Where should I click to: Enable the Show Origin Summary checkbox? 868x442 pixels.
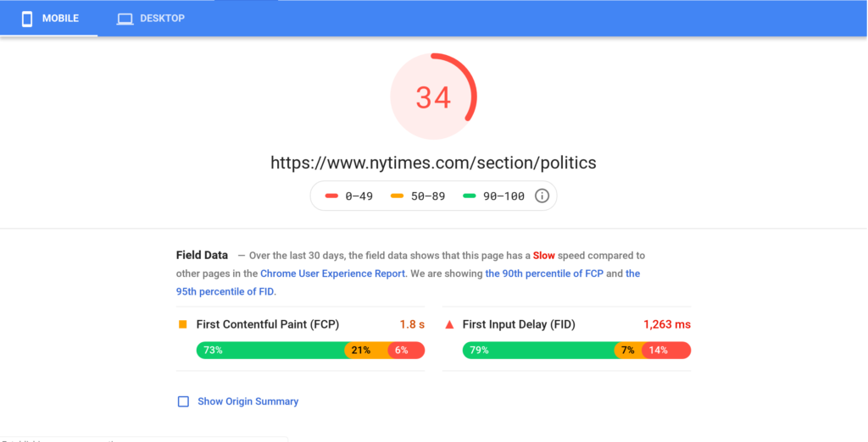coord(183,401)
